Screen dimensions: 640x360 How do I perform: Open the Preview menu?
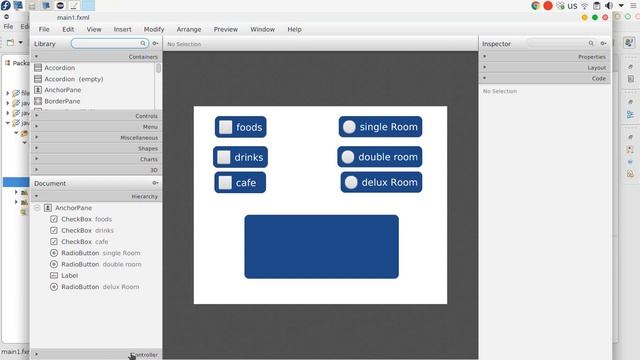pyautogui.click(x=226, y=29)
